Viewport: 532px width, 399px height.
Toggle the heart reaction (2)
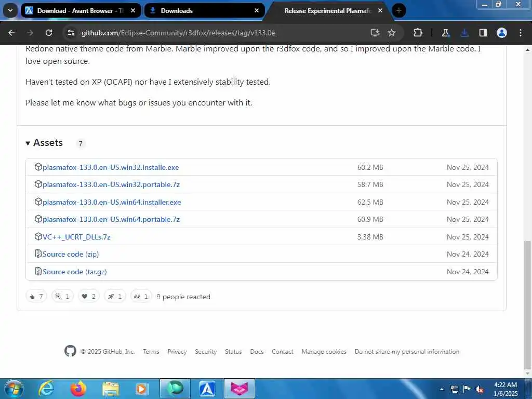click(x=89, y=297)
